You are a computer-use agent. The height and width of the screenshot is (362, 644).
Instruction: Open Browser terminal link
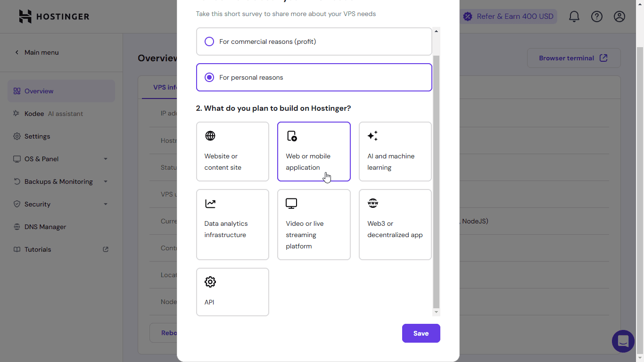(573, 58)
